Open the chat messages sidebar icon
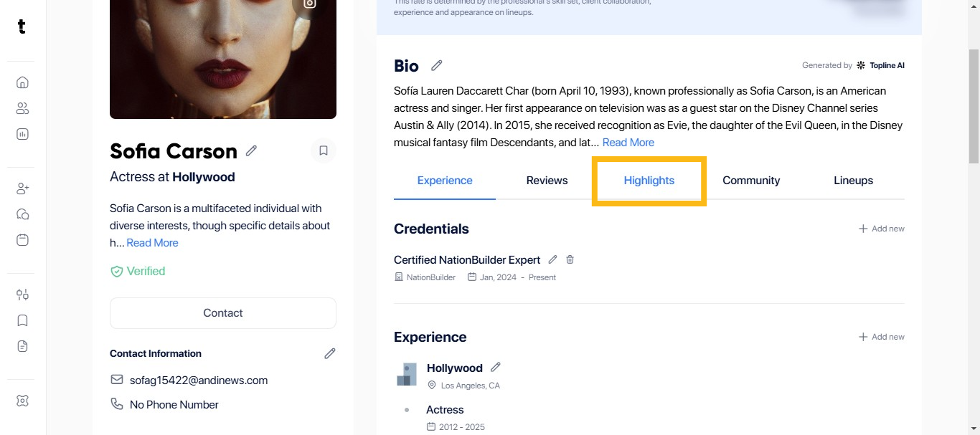This screenshot has height=435, width=980. click(22, 214)
